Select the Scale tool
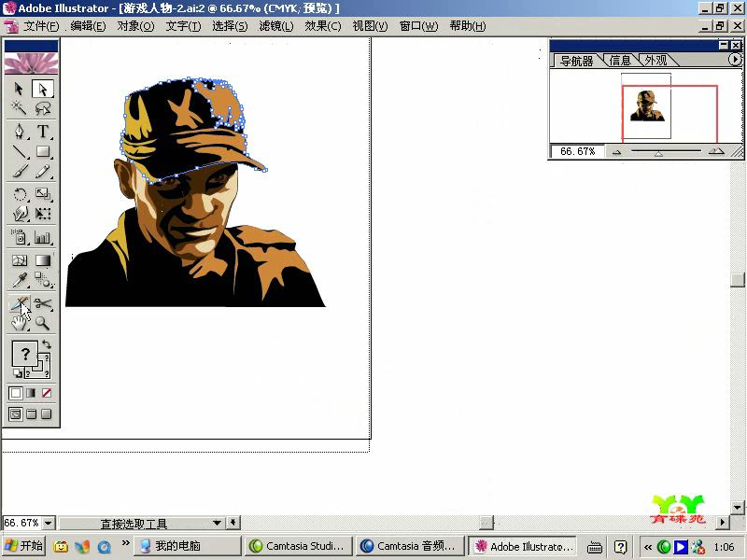This screenshot has height=560, width=747. (x=43, y=194)
